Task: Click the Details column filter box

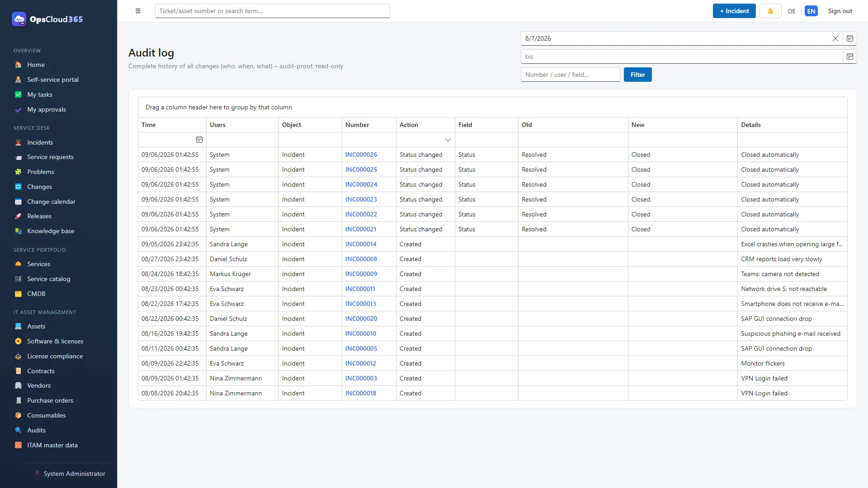Action: 792,140
